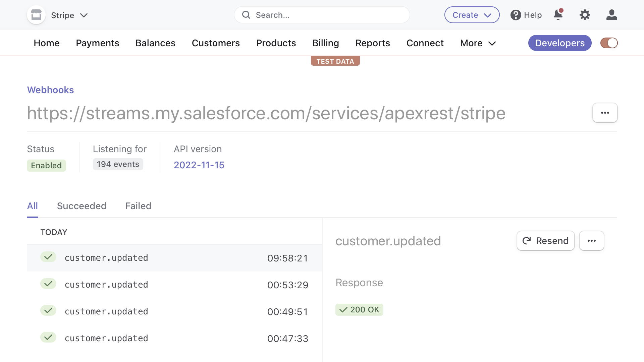Open event details overflow menu beside Resend
The height and width of the screenshot is (362, 644).
pyautogui.click(x=591, y=241)
